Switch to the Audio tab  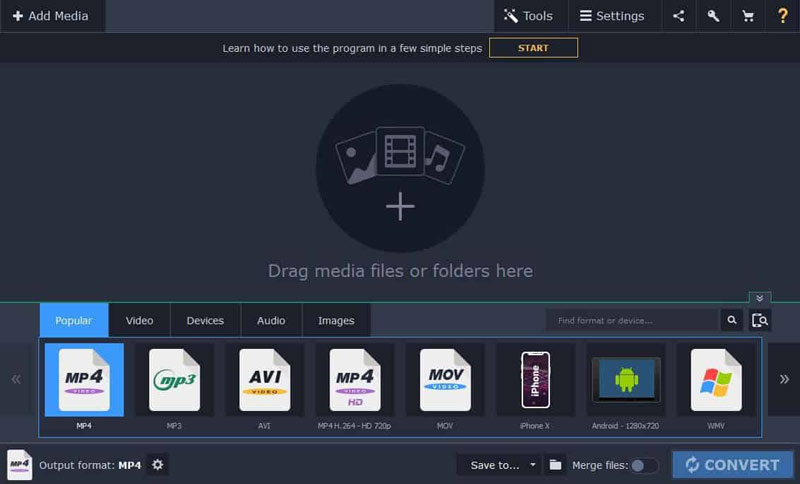point(271,320)
